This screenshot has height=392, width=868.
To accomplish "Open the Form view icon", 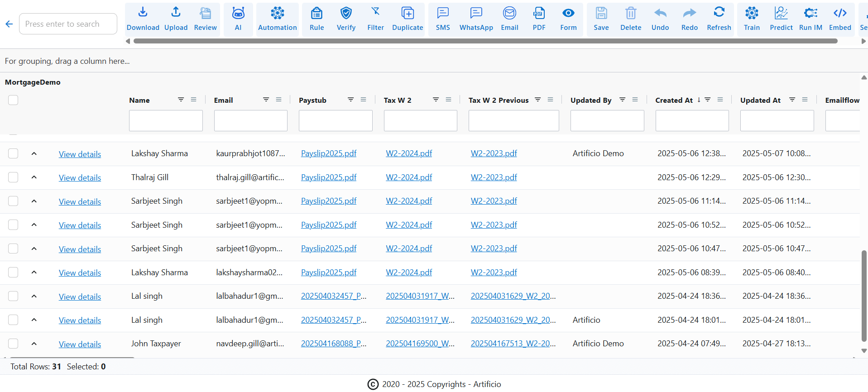I will pos(568,19).
